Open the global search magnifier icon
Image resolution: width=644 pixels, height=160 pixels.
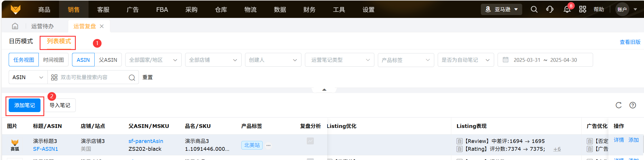(x=534, y=10)
